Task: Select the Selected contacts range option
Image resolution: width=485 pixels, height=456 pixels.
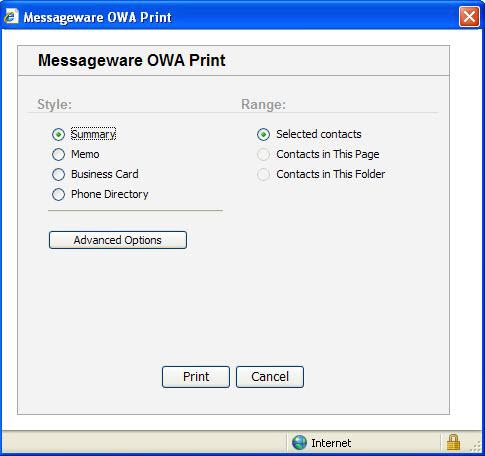Action: pyautogui.click(x=263, y=135)
